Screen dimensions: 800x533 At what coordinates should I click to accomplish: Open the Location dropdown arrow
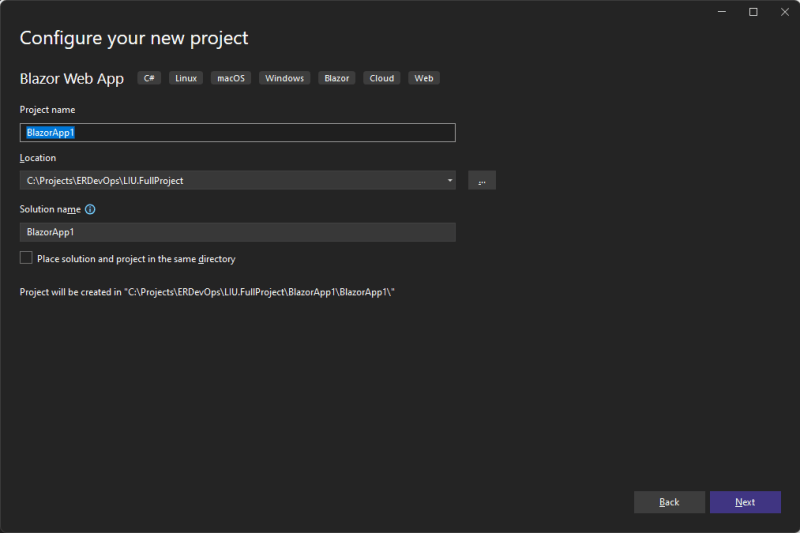pos(449,181)
